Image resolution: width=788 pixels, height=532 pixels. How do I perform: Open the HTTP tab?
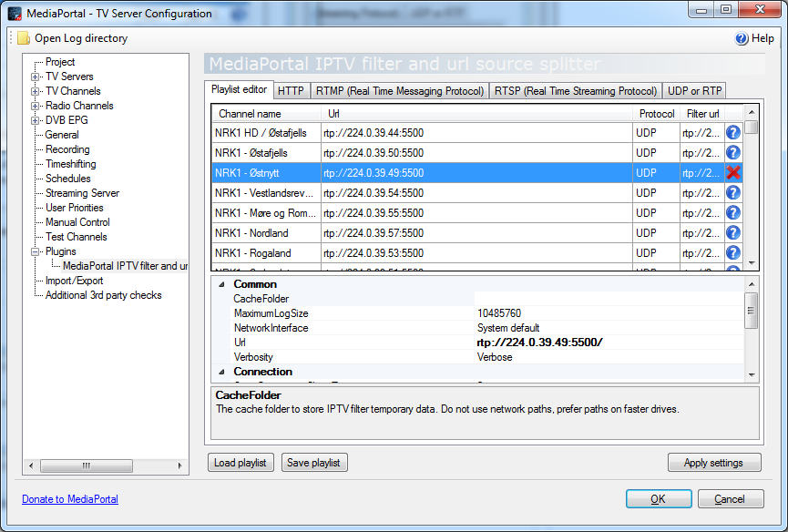click(x=291, y=91)
